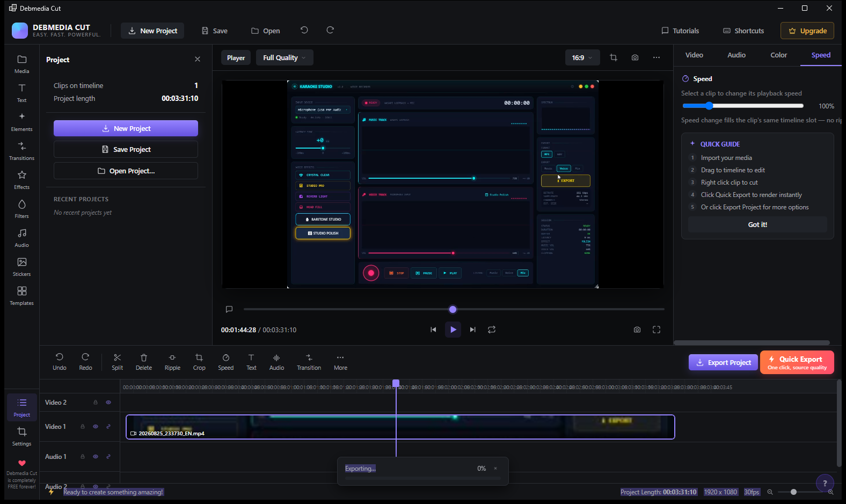This screenshot has width=846, height=504.
Task: Switch to the Video properties tab
Action: [x=694, y=55]
